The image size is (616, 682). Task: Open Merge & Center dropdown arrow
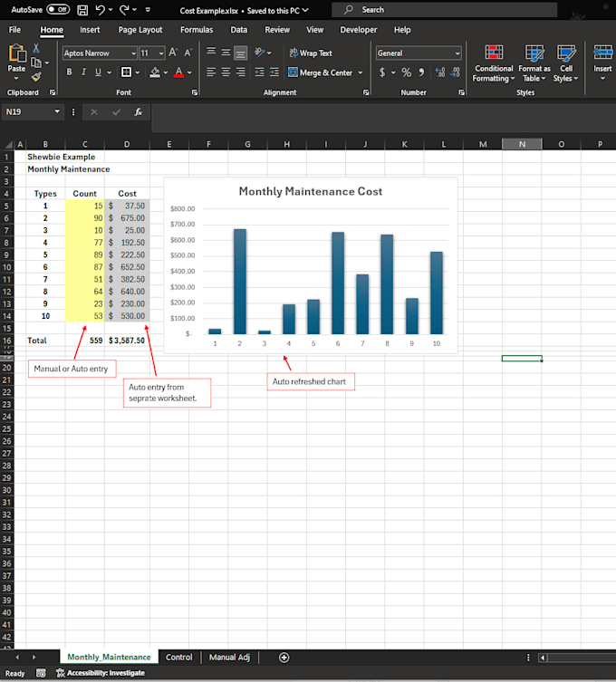click(361, 72)
